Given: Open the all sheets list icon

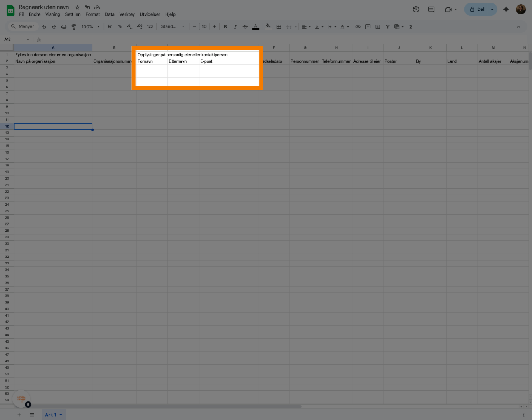Looking at the screenshot, I should pos(31,415).
